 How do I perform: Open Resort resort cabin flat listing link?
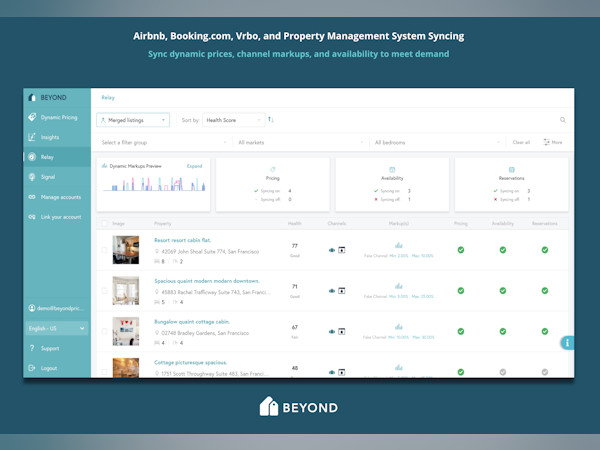coord(183,240)
